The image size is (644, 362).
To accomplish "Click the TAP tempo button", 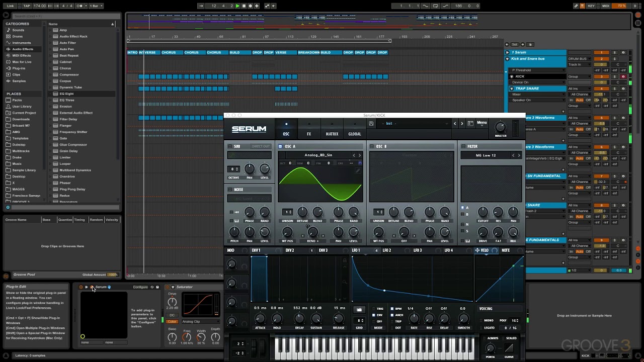I will pos(26,6).
